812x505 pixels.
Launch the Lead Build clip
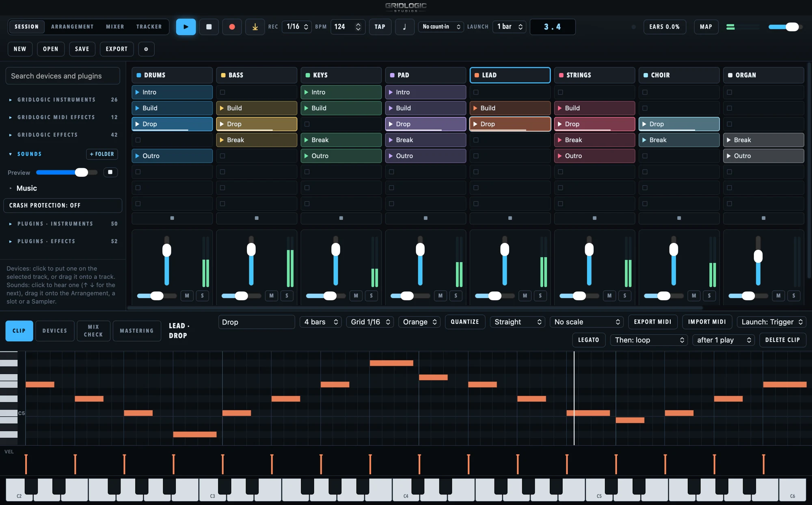pos(510,108)
